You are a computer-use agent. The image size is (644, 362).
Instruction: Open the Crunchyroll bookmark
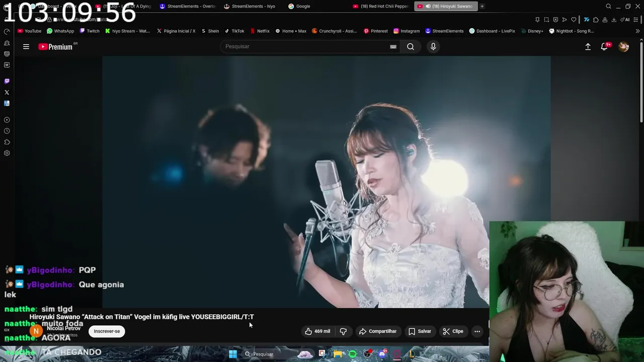point(334,31)
